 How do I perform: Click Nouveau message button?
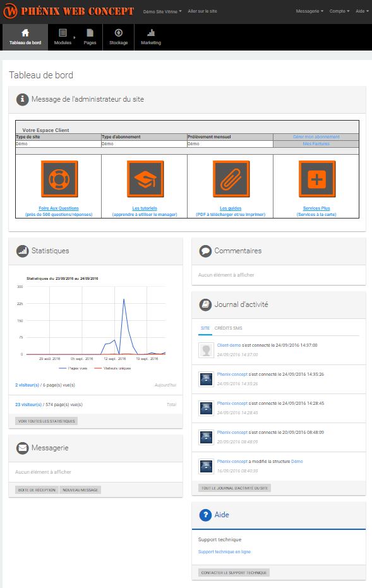tap(80, 489)
